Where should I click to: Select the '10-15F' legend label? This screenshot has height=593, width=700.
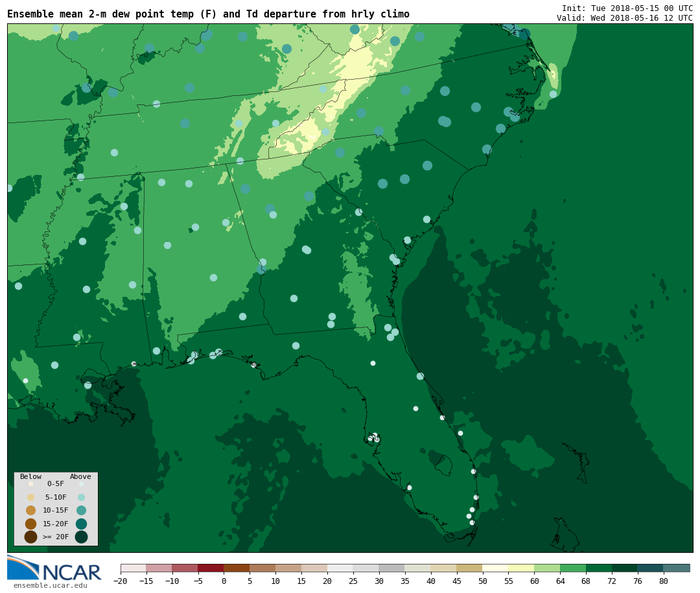(56, 510)
